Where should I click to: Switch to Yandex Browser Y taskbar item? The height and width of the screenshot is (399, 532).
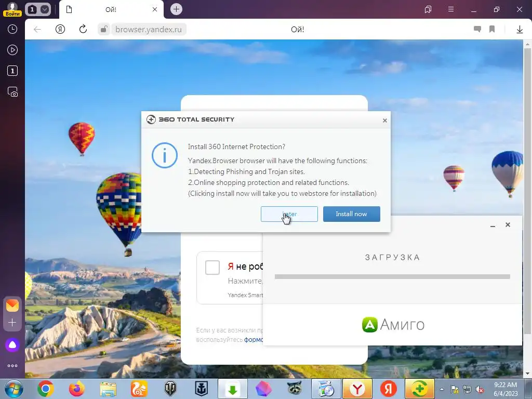pos(357,389)
